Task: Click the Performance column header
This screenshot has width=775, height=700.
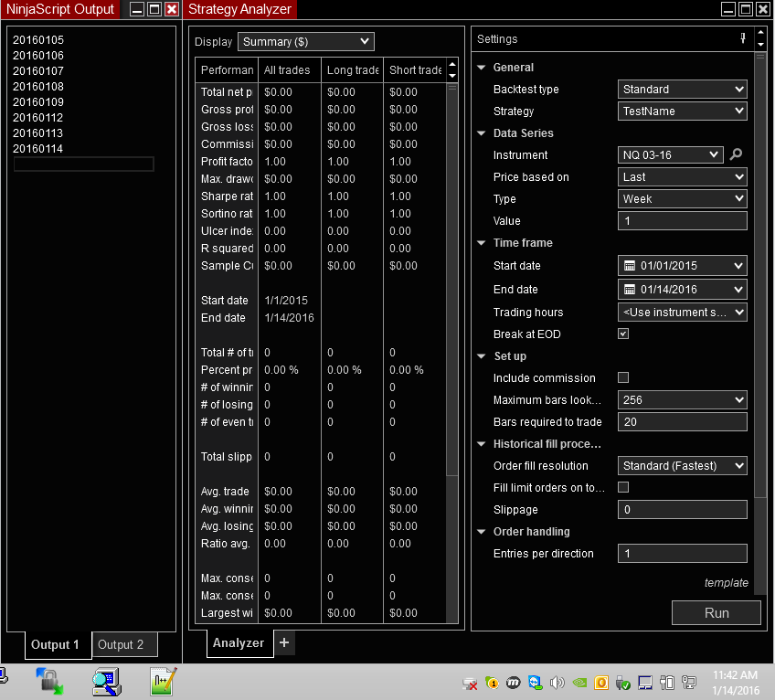Action: pos(227,69)
